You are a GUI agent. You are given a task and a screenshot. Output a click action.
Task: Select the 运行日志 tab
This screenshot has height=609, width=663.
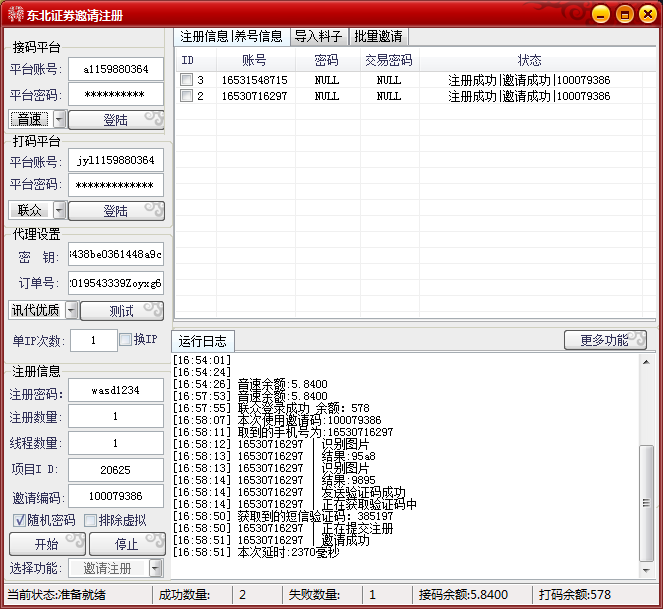(x=203, y=341)
